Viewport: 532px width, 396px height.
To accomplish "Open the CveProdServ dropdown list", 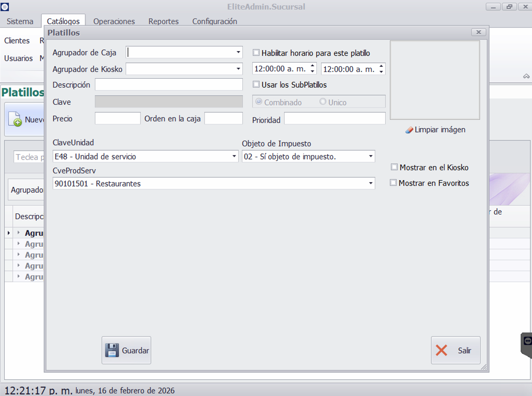I will tap(370, 183).
